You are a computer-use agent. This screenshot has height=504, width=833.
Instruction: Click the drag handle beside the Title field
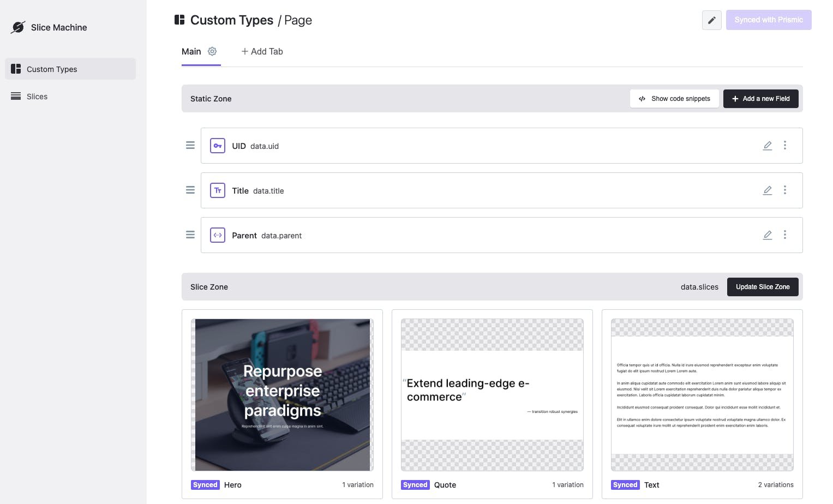click(190, 190)
